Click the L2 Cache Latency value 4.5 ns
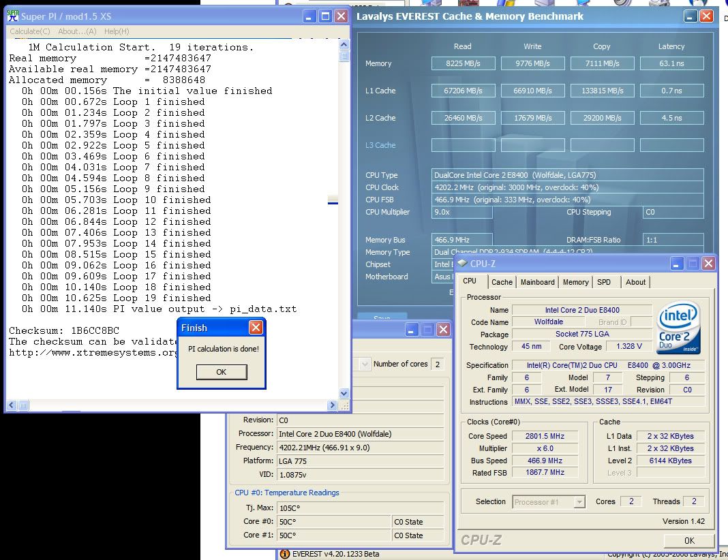Screen dimensions: 728x560 pos(672,118)
